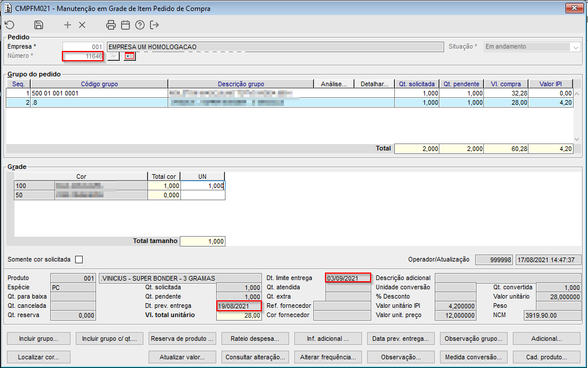The width and height of the screenshot is (588, 368).
Task: Click the Qt. pendente column header
Action: point(461,84)
